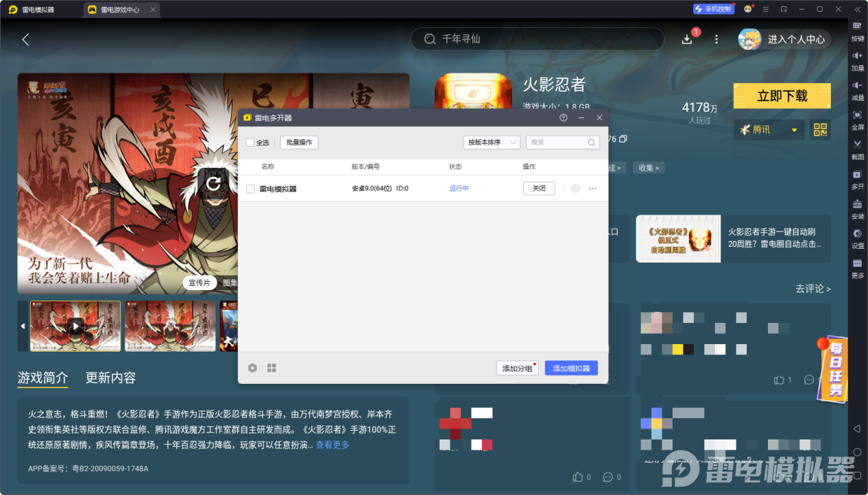Click the download icon with red badge
Image resolution: width=868 pixels, height=495 pixels.
point(686,39)
